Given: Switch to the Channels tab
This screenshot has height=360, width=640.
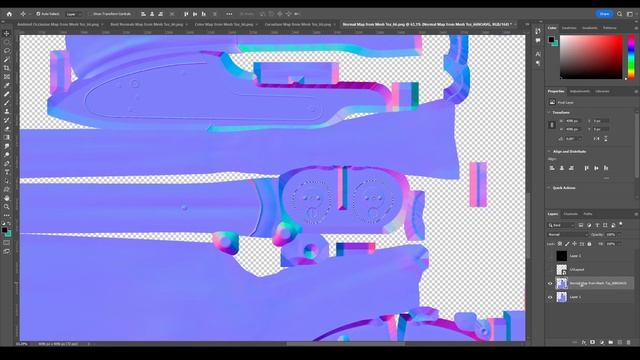Looking at the screenshot, I should tap(571, 214).
